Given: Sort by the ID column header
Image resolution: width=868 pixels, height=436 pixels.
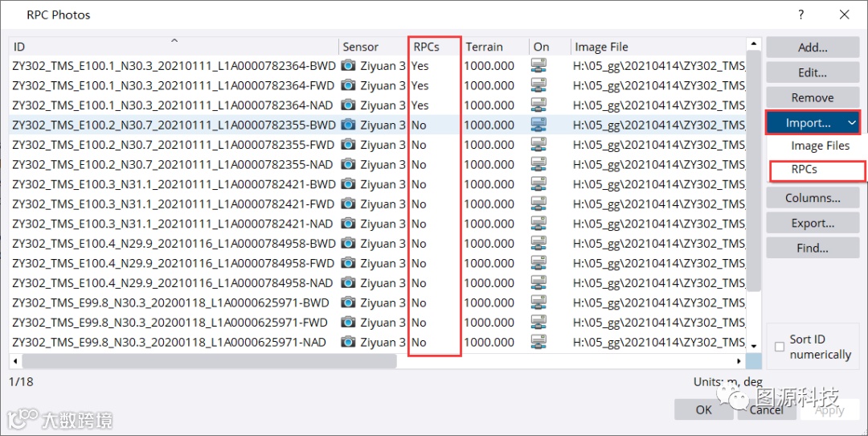Looking at the screenshot, I should [x=174, y=47].
